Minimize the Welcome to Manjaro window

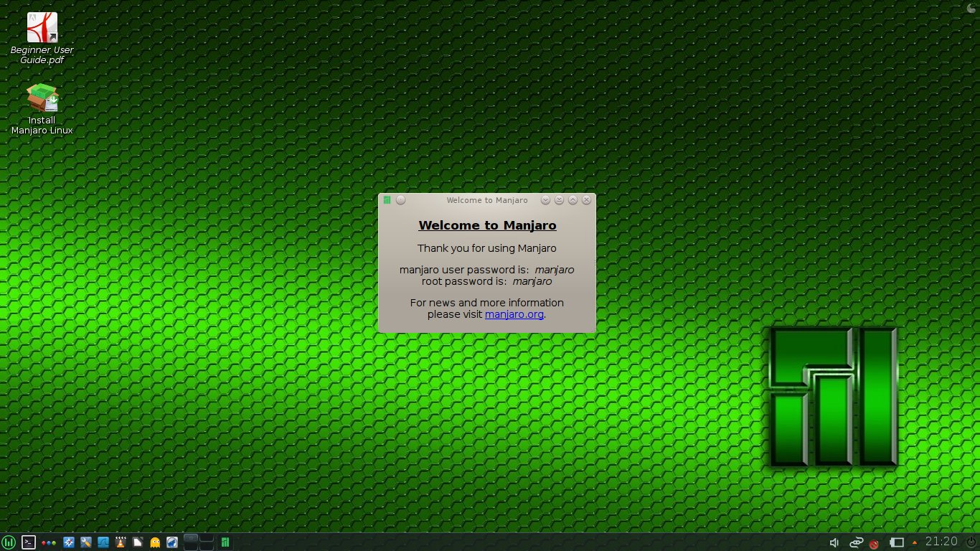tap(559, 200)
